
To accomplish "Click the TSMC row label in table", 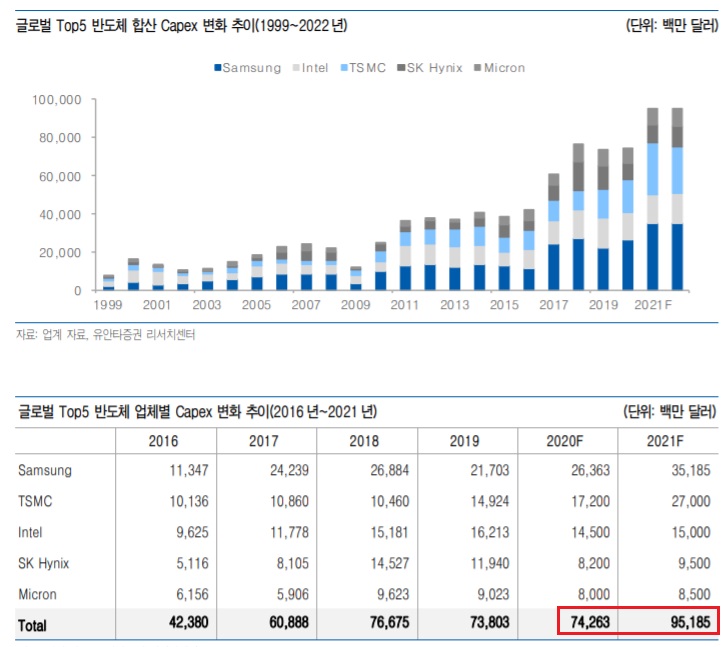I will pyautogui.click(x=35, y=501).
